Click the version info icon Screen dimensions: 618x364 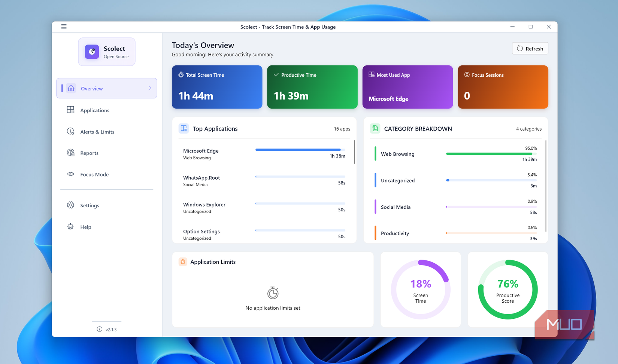click(x=99, y=329)
